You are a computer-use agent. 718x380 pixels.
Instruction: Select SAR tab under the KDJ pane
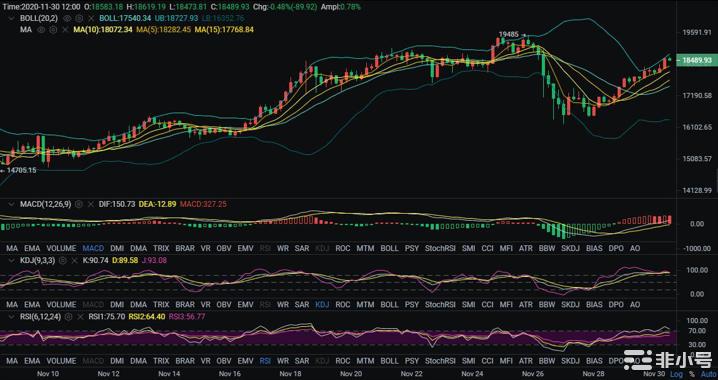point(302,304)
